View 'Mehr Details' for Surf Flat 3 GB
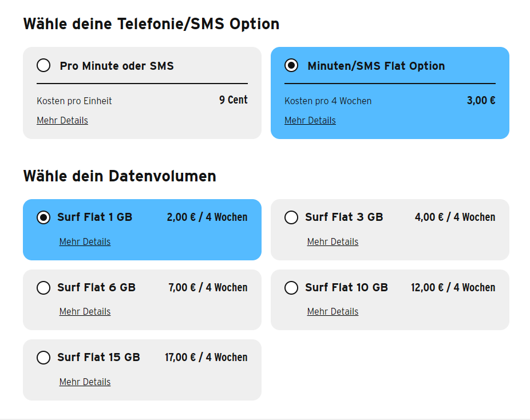Viewport: 530px width, 420px height. point(333,241)
